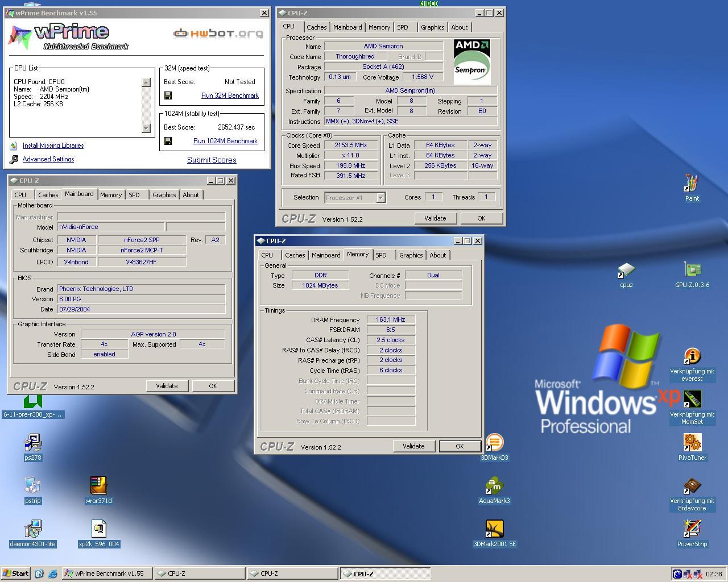Click the hwbot.org logo in wPrime

[x=218, y=34]
